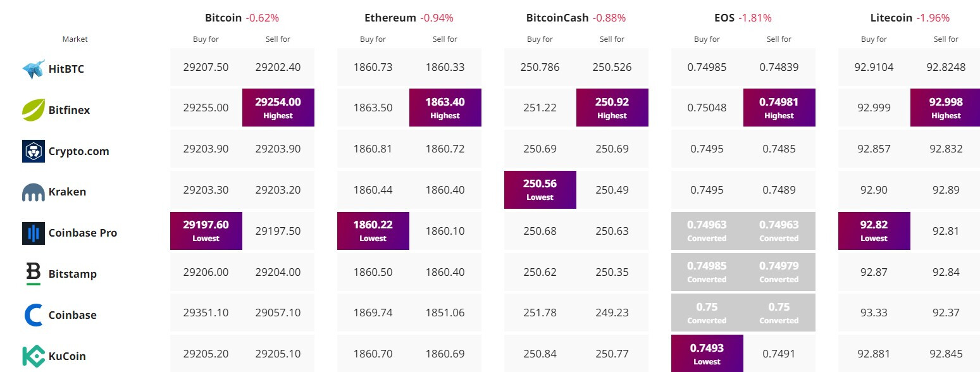Click the blue Coinbase C logo

(x=34, y=315)
